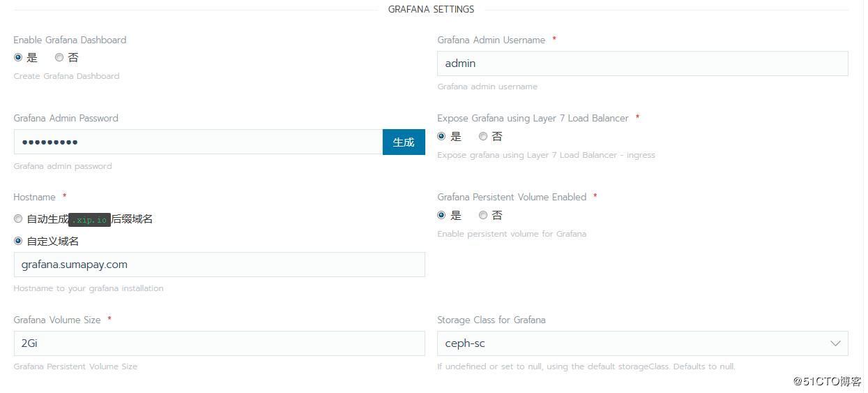Click the Enable Grafana Dashboard label
Viewport: 868px width, 393px height.
coord(70,40)
